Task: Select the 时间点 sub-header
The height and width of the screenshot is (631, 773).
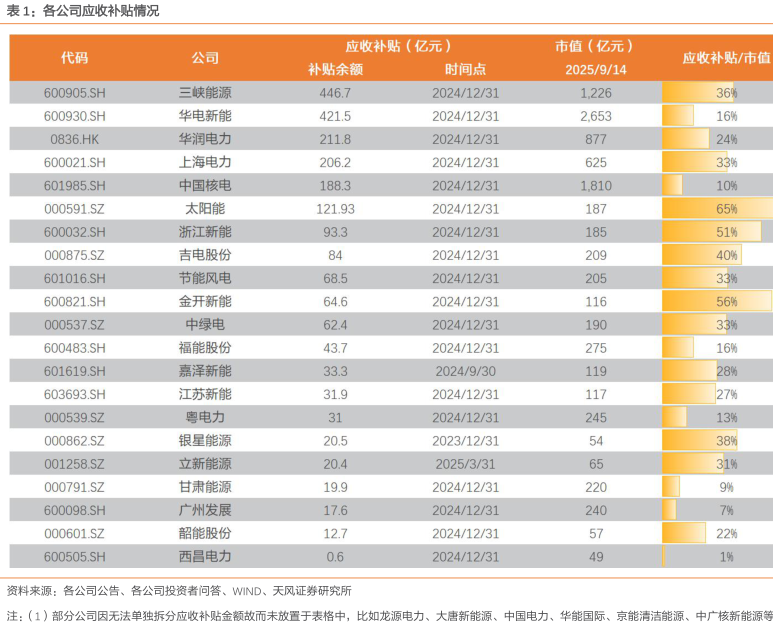Action: pos(465,70)
